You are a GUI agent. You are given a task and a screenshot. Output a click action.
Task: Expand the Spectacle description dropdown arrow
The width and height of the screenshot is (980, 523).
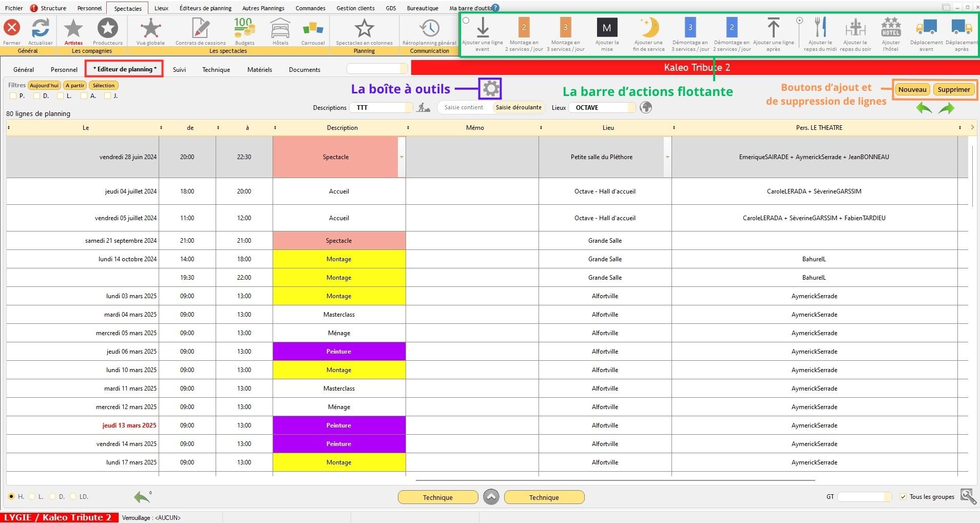click(x=401, y=157)
